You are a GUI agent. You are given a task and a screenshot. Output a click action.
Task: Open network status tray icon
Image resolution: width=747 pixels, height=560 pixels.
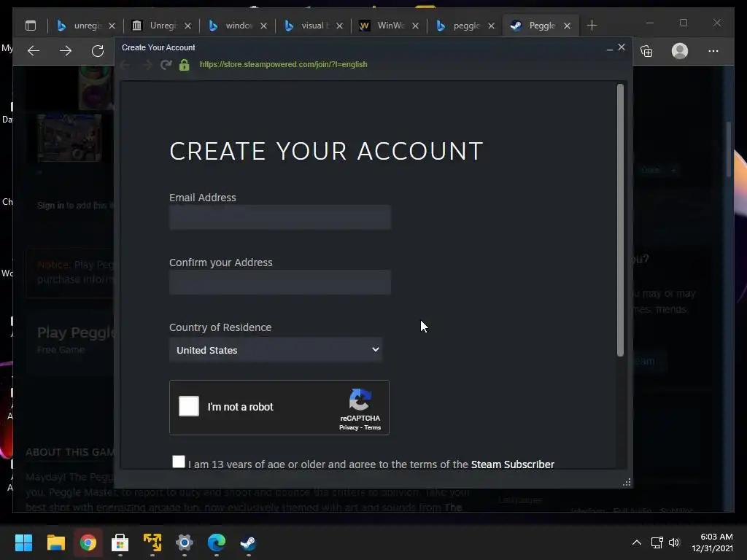click(x=657, y=542)
